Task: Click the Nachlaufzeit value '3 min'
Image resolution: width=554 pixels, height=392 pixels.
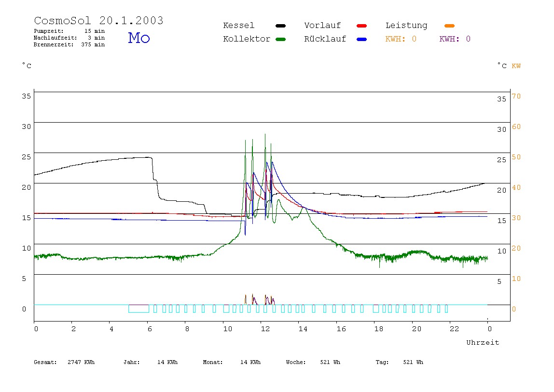Action: coord(97,38)
